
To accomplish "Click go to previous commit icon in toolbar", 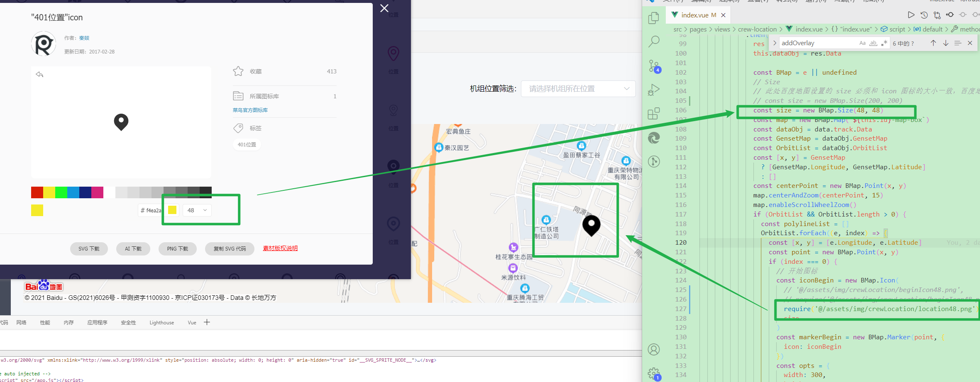I will click(950, 15).
